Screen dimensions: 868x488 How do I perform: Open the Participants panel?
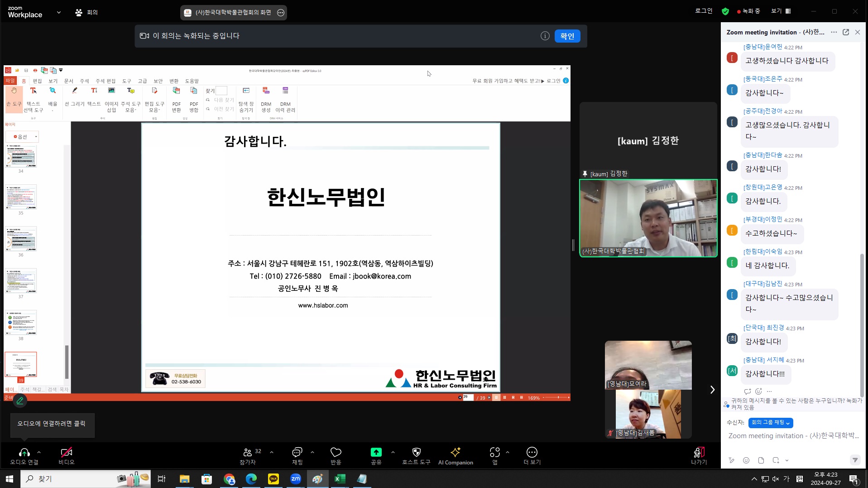pyautogui.click(x=248, y=456)
